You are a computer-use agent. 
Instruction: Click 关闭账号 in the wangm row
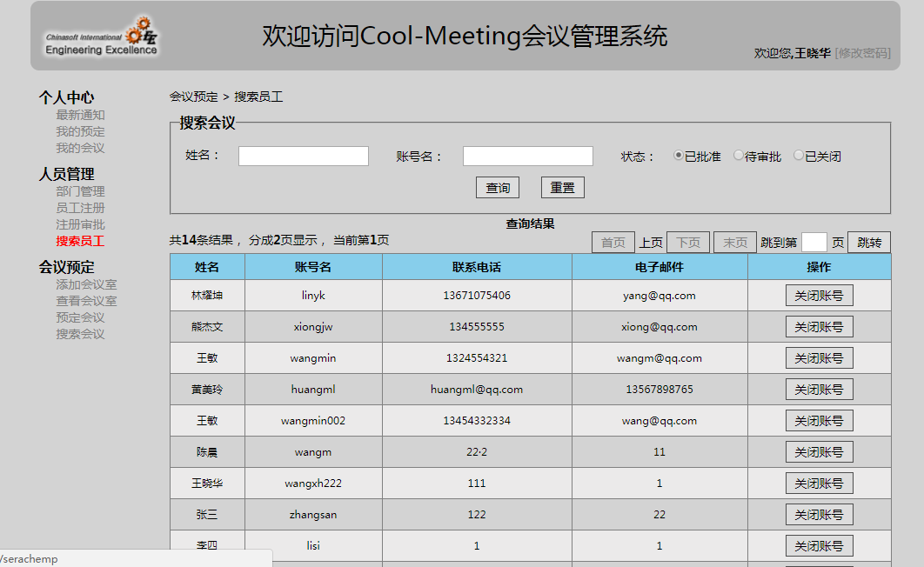click(819, 451)
